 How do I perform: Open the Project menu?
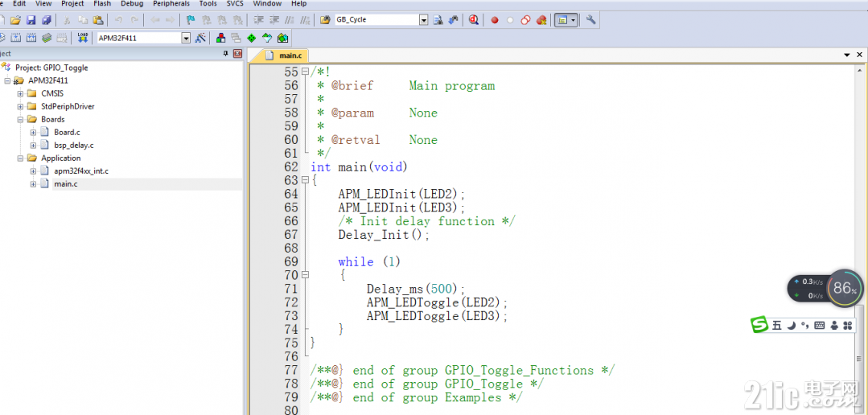pos(72,3)
